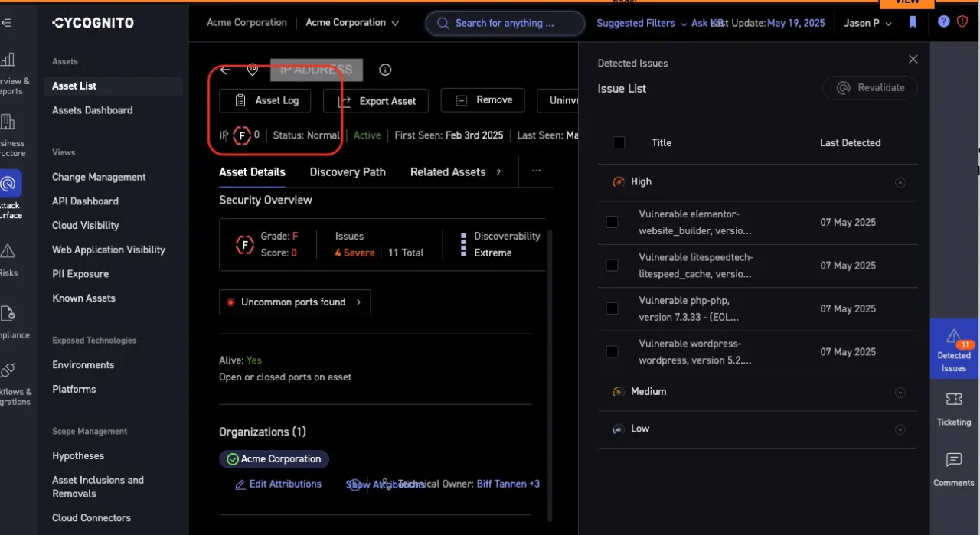Collapse the left navigation with the arrow icon

[x=6, y=23]
